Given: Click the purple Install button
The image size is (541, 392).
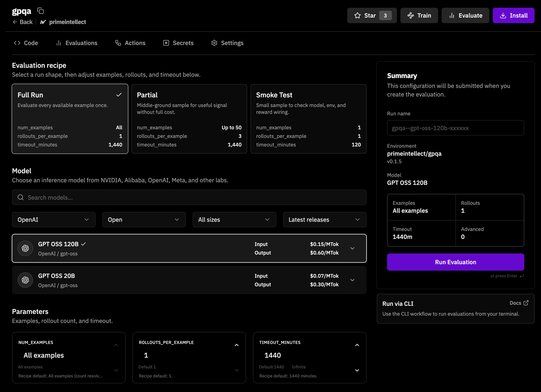Looking at the screenshot, I should click(x=514, y=15).
